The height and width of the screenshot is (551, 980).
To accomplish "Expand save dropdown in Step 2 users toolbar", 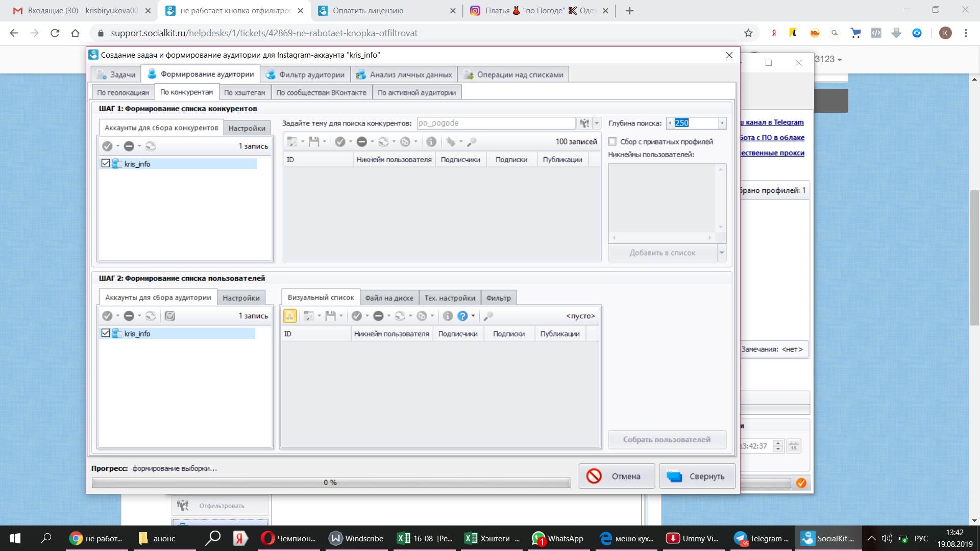I will [341, 316].
